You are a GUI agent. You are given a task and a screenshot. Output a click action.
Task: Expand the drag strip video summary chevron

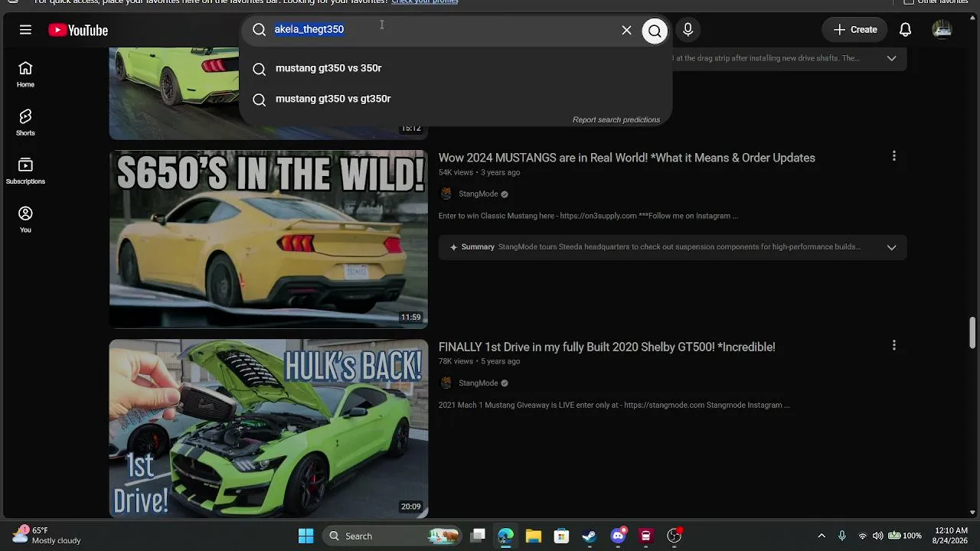coord(891,58)
